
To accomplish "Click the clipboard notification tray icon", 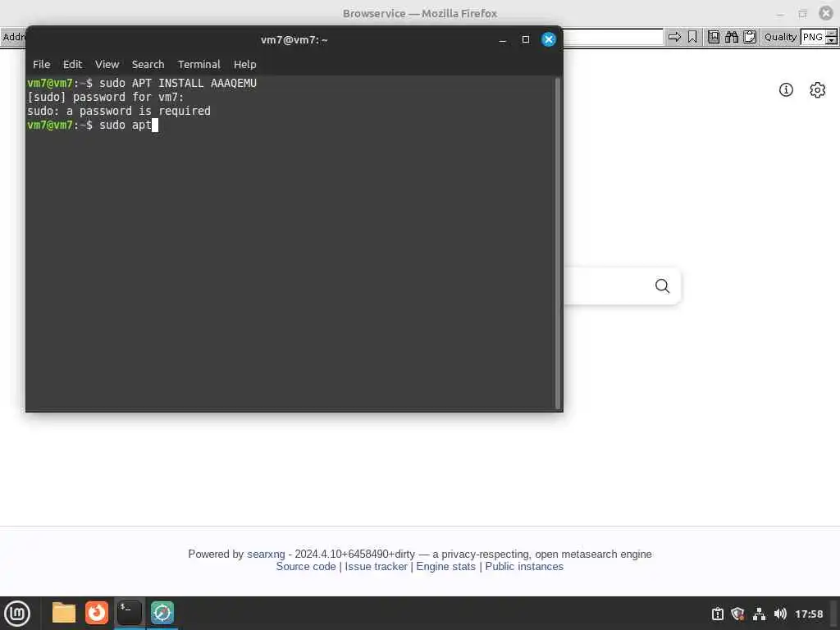I will [717, 614].
